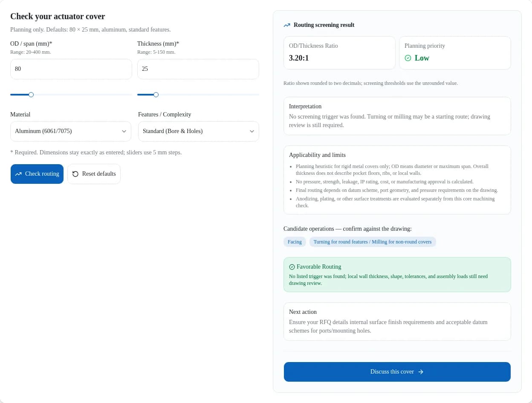This screenshot has height=403, width=532.
Task: Focus the OD / span input field
Action: point(71,69)
